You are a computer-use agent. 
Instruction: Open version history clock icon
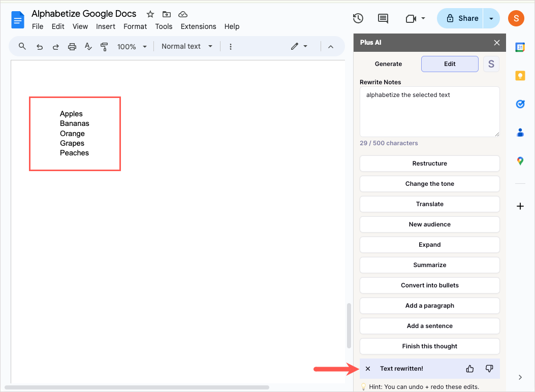click(358, 18)
